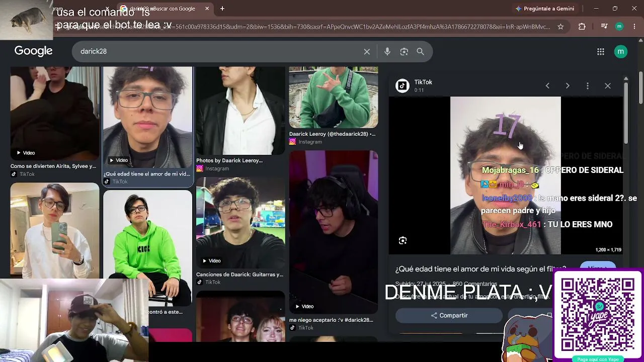Image resolution: width=644 pixels, height=362 pixels.
Task: Open the mirror selfie with phone thumbnail
Action: (55, 230)
